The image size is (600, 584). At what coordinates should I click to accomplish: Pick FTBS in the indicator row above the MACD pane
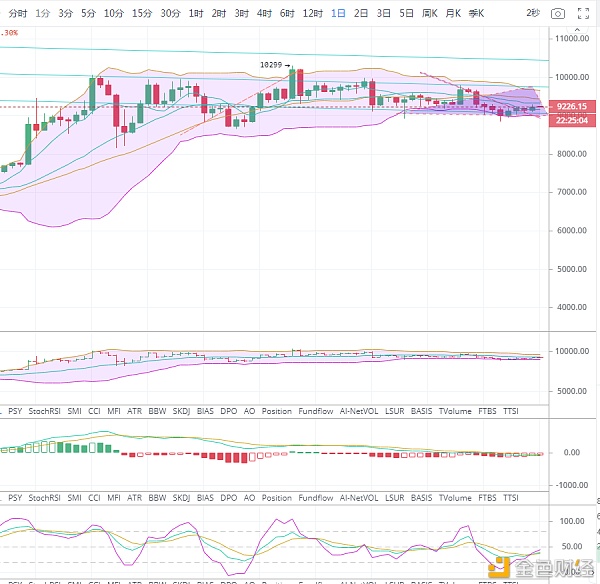point(487,411)
